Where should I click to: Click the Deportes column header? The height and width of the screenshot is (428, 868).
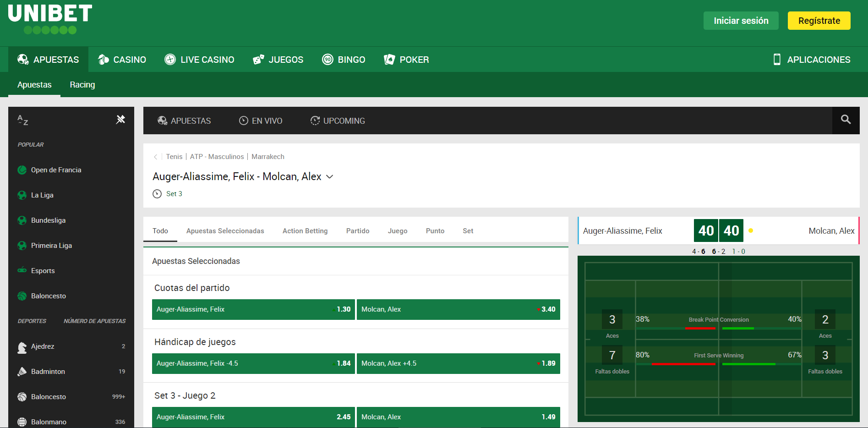pyautogui.click(x=32, y=321)
